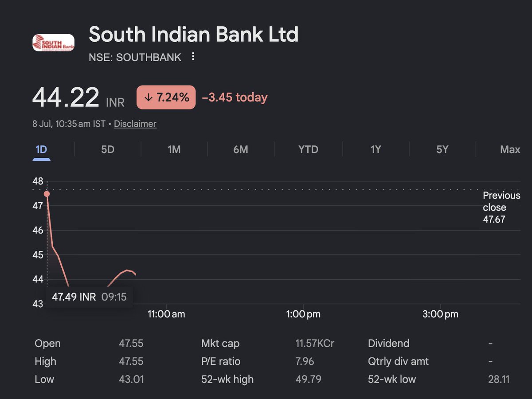
Task: Click the 52-wk low label
Action: [392, 379]
